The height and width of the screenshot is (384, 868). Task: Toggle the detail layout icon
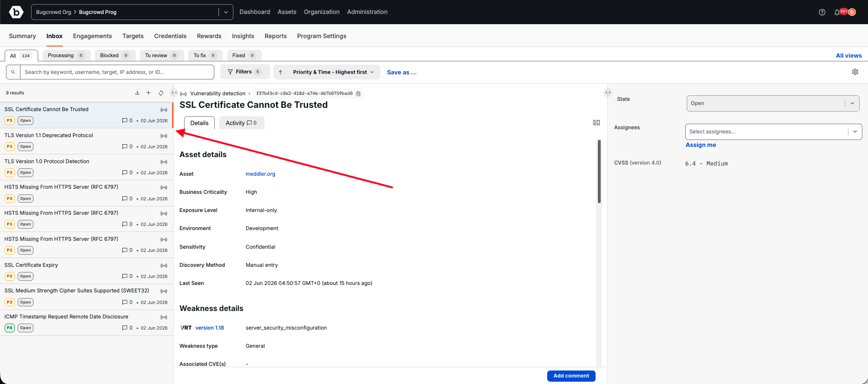(596, 123)
